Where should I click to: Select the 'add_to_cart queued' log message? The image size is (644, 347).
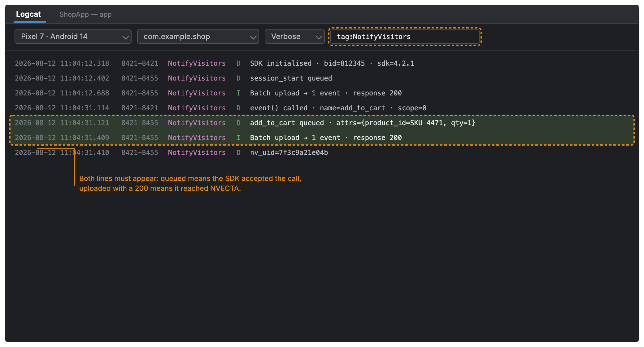click(363, 123)
